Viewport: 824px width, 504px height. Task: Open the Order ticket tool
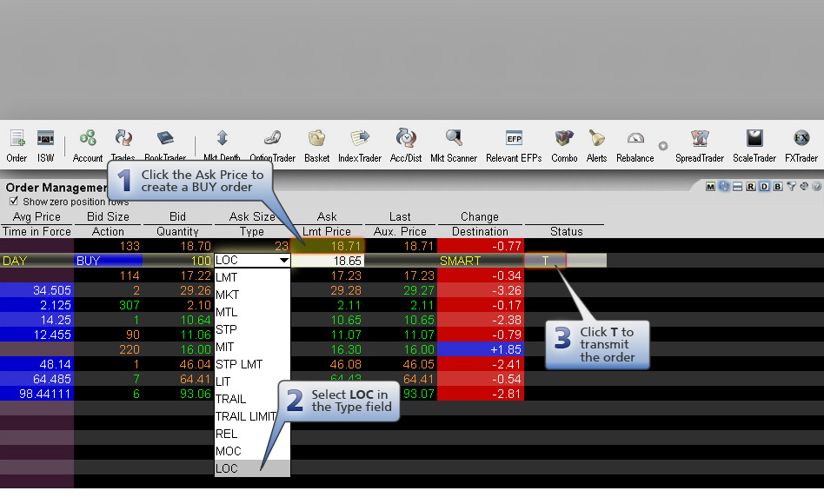17,146
